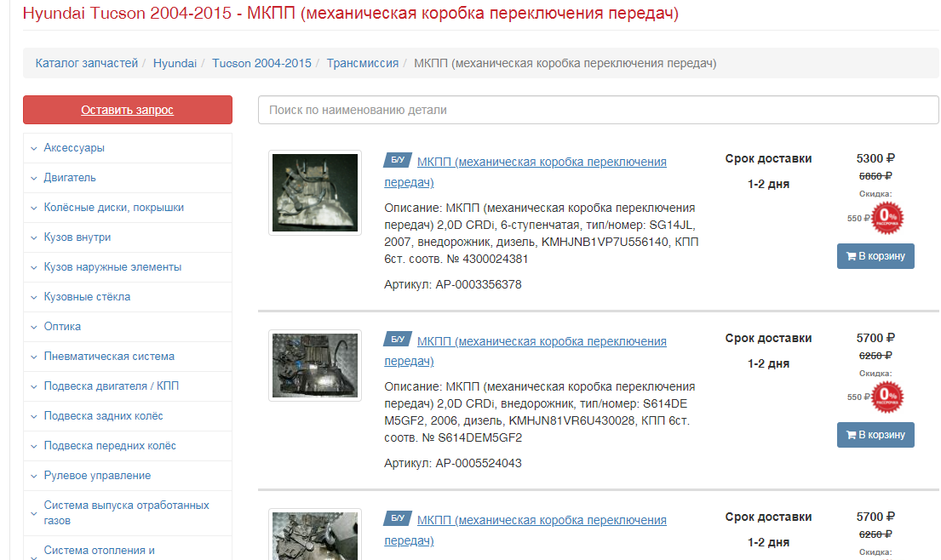Viewport: 941px width, 560px height.
Task: Go to Каталог запчастей breadcrumb
Action: pyautogui.click(x=86, y=63)
